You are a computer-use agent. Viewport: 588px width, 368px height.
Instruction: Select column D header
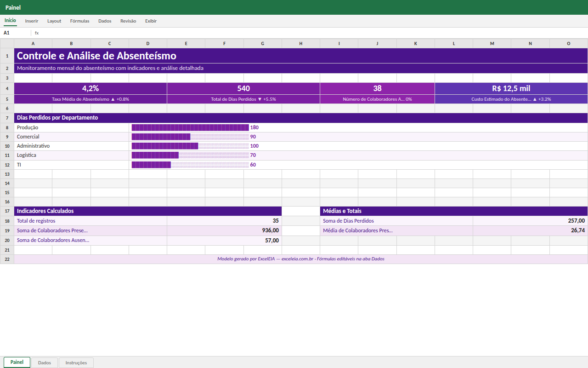click(x=148, y=44)
